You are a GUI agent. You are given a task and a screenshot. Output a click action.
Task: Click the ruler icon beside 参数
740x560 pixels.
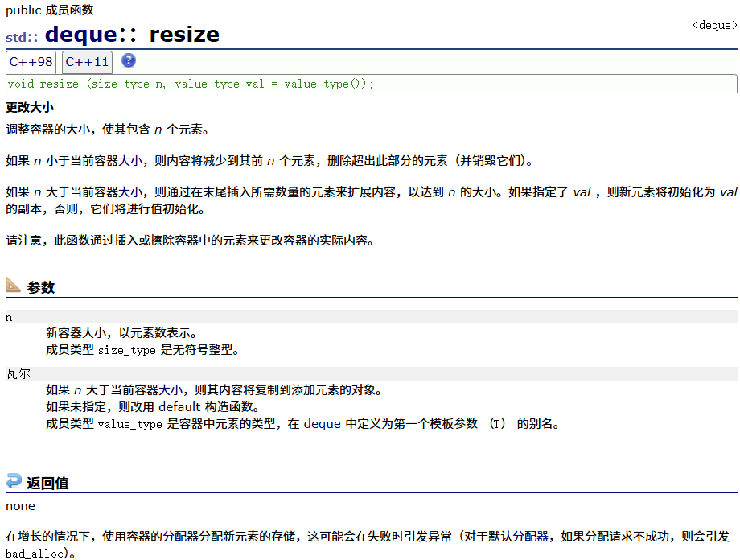pos(13,285)
